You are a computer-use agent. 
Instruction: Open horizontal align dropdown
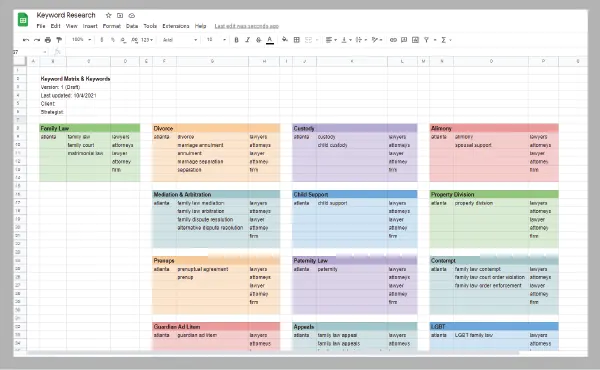tap(331, 40)
